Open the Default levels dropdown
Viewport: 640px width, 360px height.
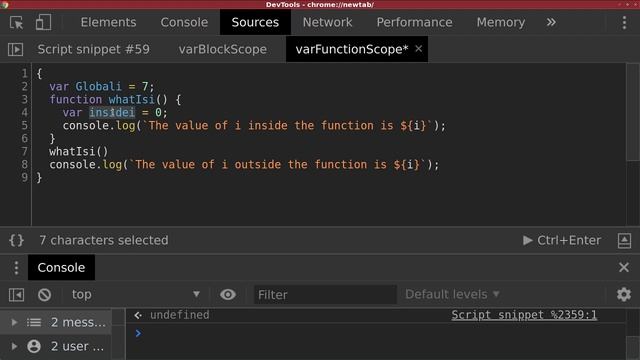point(452,294)
